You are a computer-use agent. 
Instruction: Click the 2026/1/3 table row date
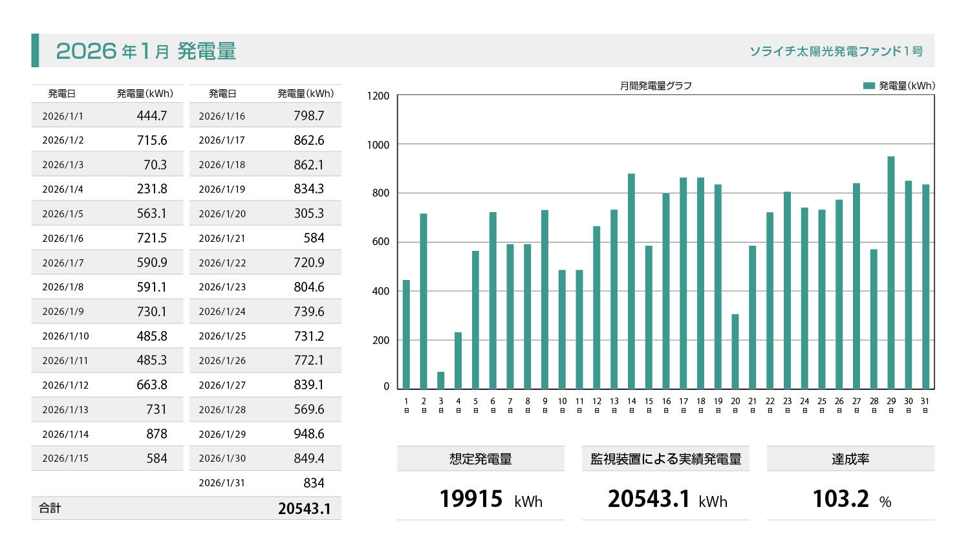[x=63, y=165]
